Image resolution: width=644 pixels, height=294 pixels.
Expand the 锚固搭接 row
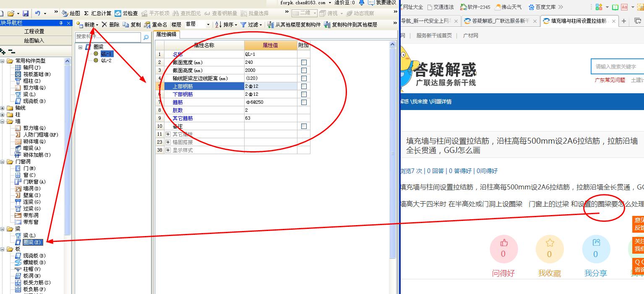pyautogui.click(x=168, y=142)
